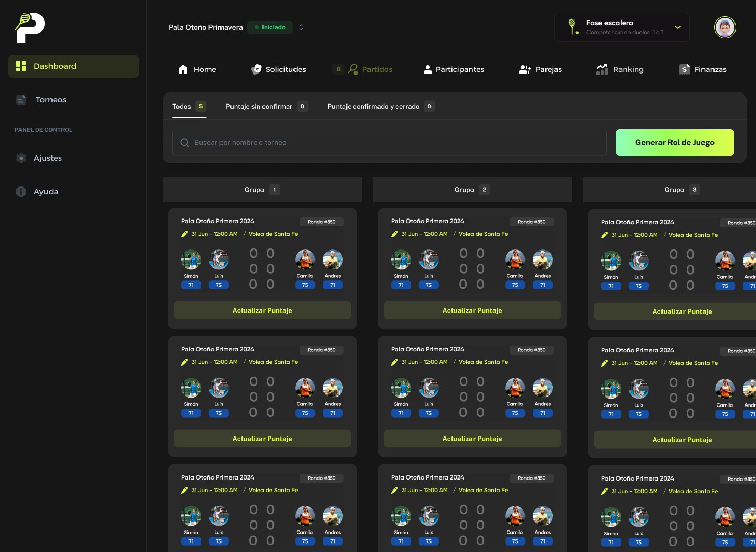Viewport: 756px width, 552px height.
Task: Edit date pencil icon in Grupo 2 third match
Action: coord(394,491)
